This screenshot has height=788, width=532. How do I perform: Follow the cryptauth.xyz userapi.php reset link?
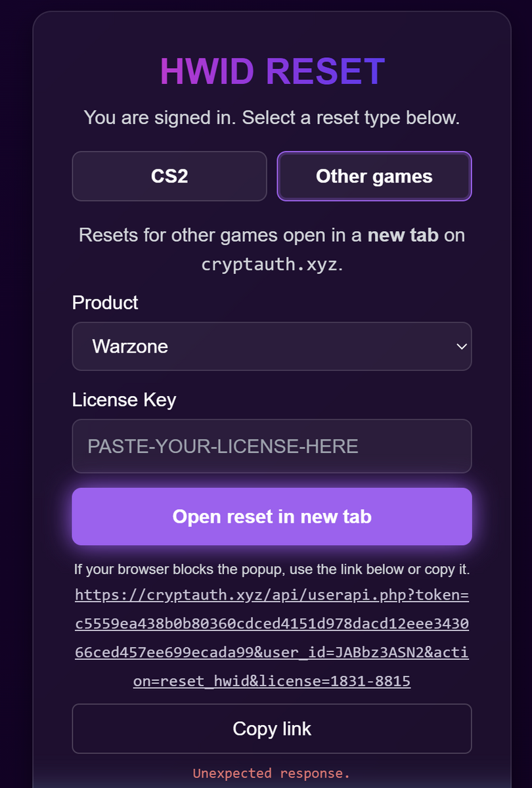[x=271, y=595]
